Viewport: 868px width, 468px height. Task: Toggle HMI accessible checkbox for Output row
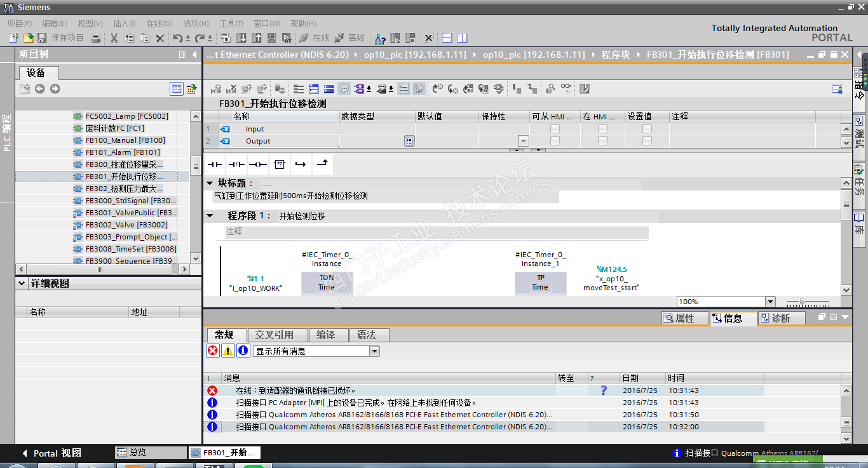[x=555, y=141]
